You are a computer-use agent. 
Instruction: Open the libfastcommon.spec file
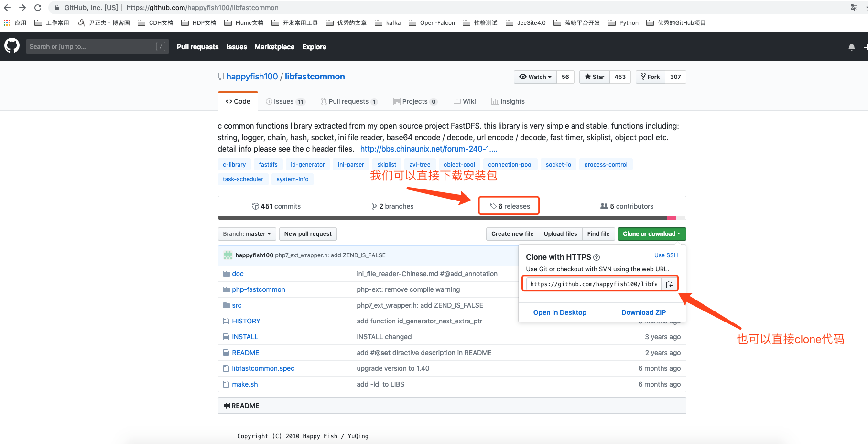[x=263, y=368]
